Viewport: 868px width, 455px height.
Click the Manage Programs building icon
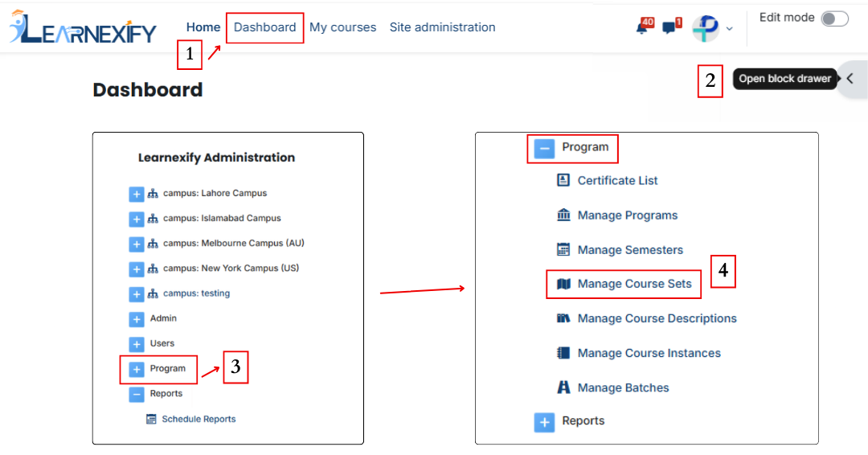tap(563, 215)
